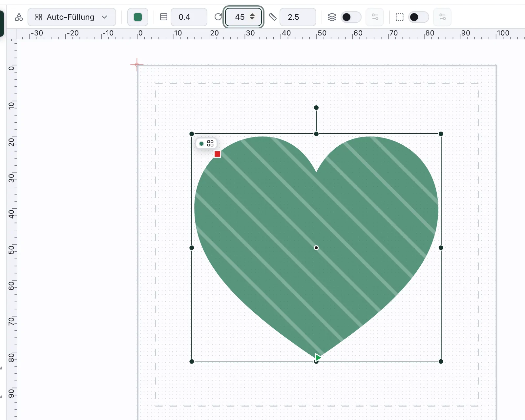Toggle the switch next to dashed-square icon
The height and width of the screenshot is (420, 525).
click(418, 17)
